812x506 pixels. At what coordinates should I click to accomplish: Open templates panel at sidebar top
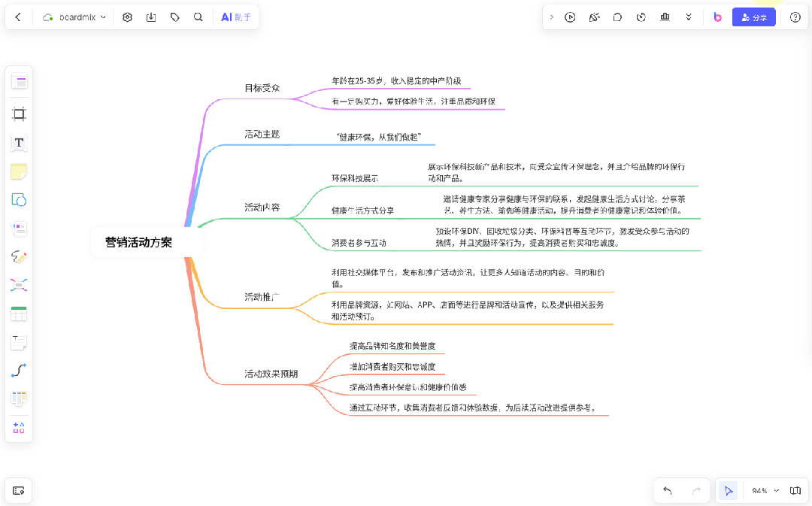(19, 82)
